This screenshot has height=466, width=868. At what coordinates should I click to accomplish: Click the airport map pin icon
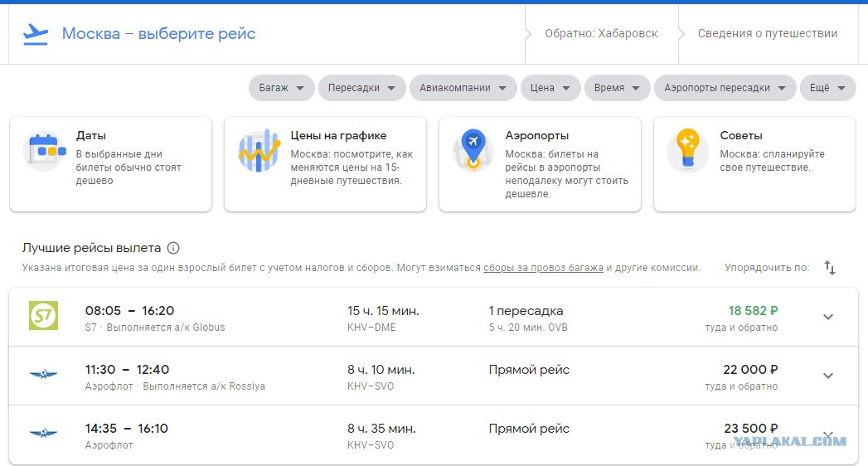click(473, 150)
